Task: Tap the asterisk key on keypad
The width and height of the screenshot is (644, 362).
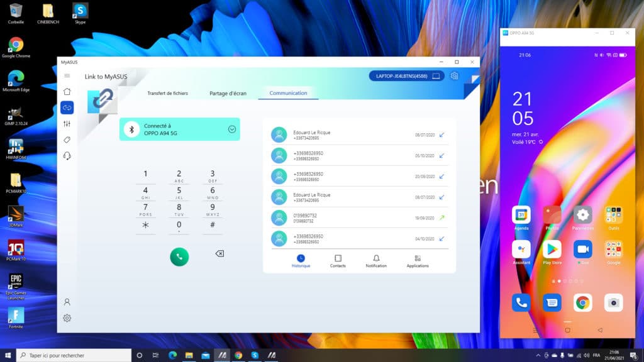Action: 145,226
